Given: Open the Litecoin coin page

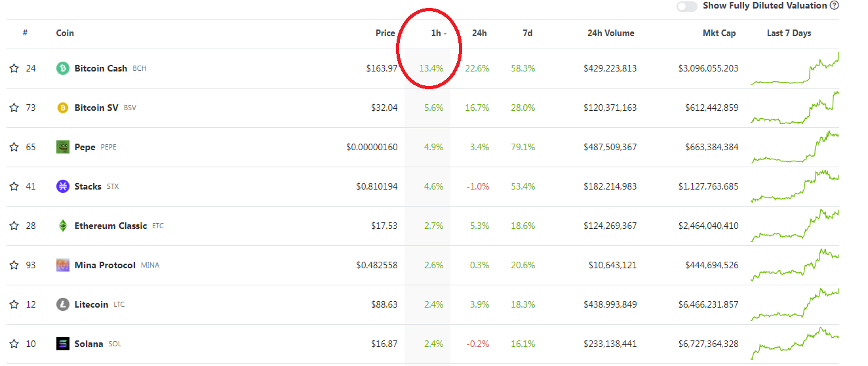Looking at the screenshot, I should (92, 304).
